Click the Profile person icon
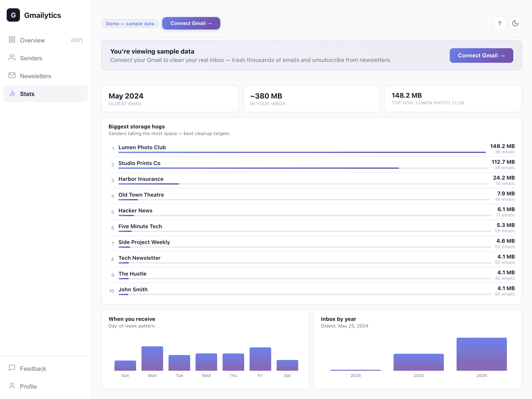This screenshot has height=399, width=532. (12, 386)
